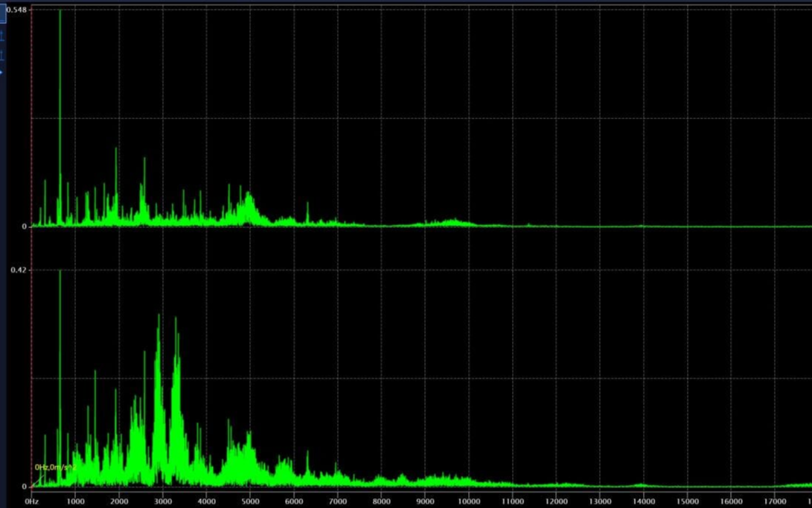
Task: Click the 17000 tick label on frequency axis
Action: click(775, 501)
